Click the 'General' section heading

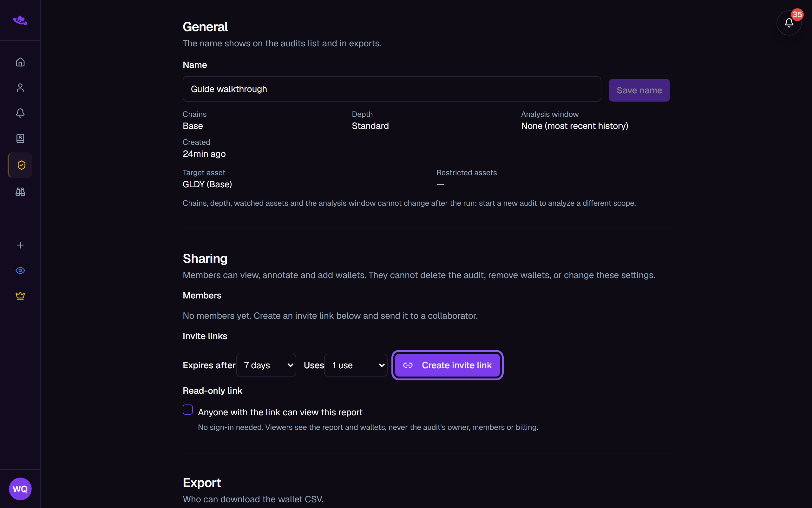tap(205, 27)
